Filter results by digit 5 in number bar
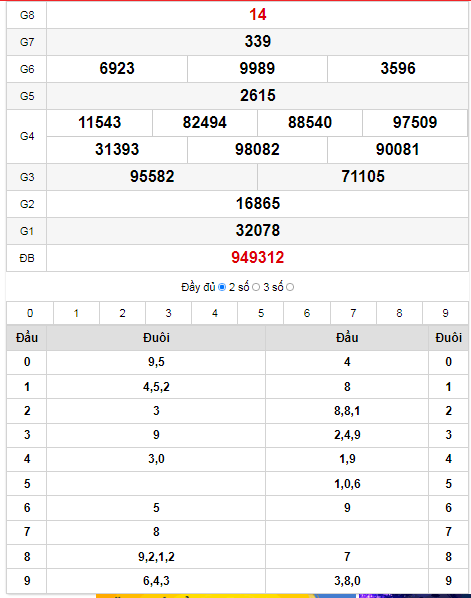The height and width of the screenshot is (598, 471). pyautogui.click(x=261, y=313)
